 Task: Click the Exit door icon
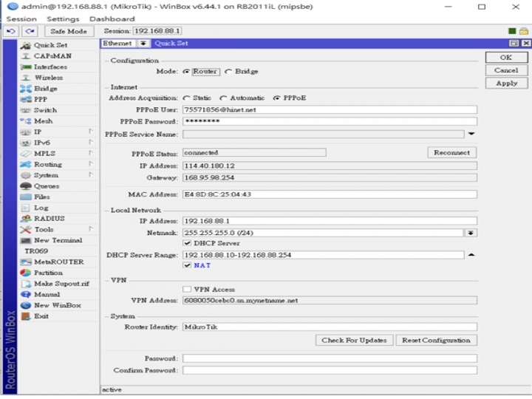pyautogui.click(x=25, y=316)
